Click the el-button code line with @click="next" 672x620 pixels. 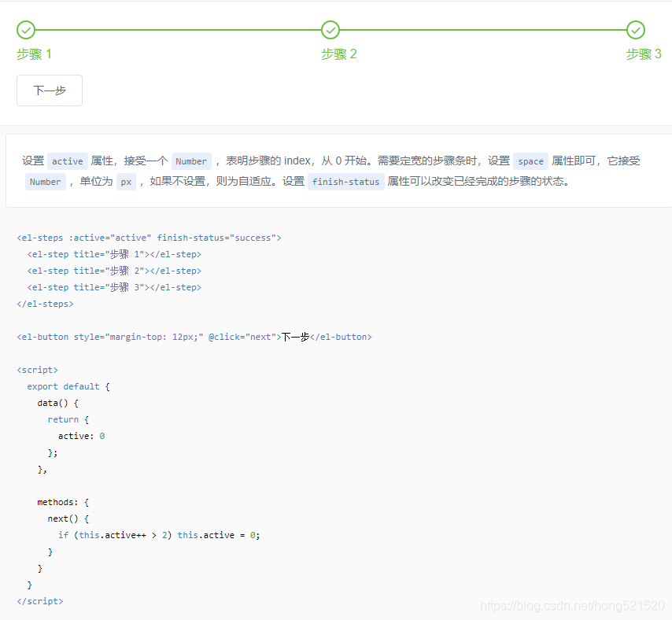194,337
